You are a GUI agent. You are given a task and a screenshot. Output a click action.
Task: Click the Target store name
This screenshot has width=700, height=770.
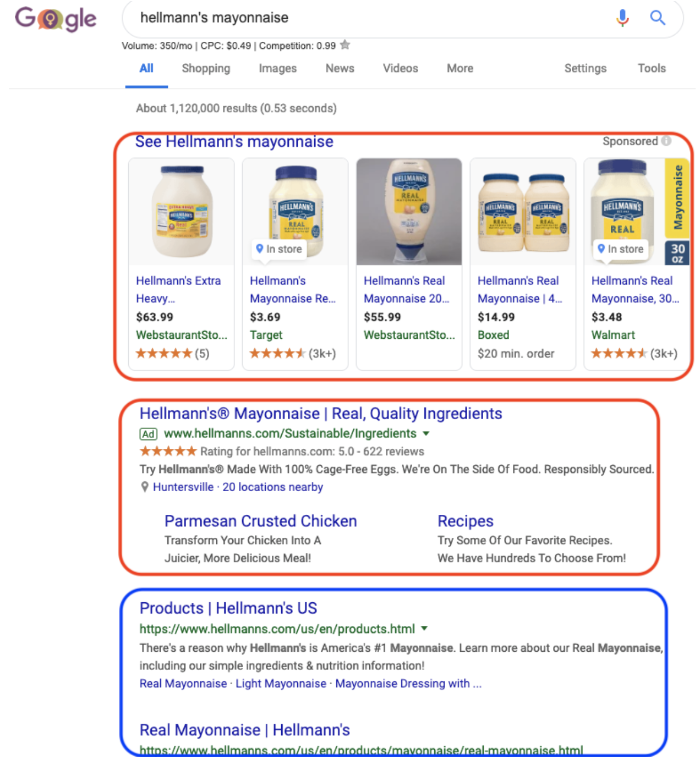(266, 335)
